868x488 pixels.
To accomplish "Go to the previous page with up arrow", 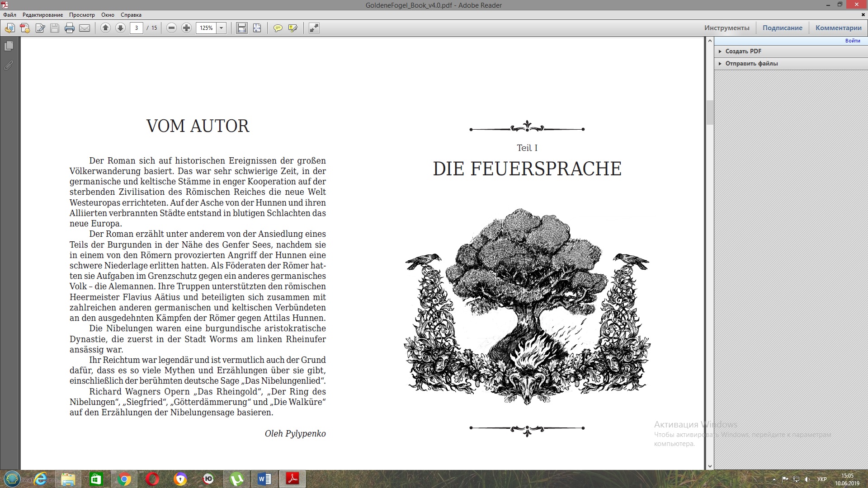I will (105, 28).
